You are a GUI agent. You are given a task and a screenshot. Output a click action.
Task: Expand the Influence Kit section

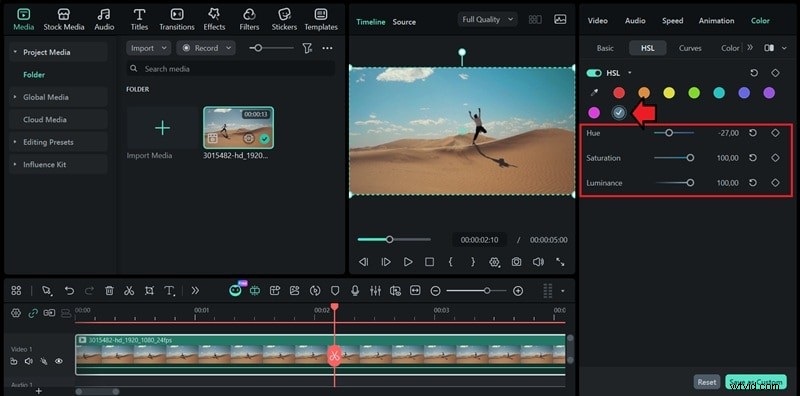15,164
